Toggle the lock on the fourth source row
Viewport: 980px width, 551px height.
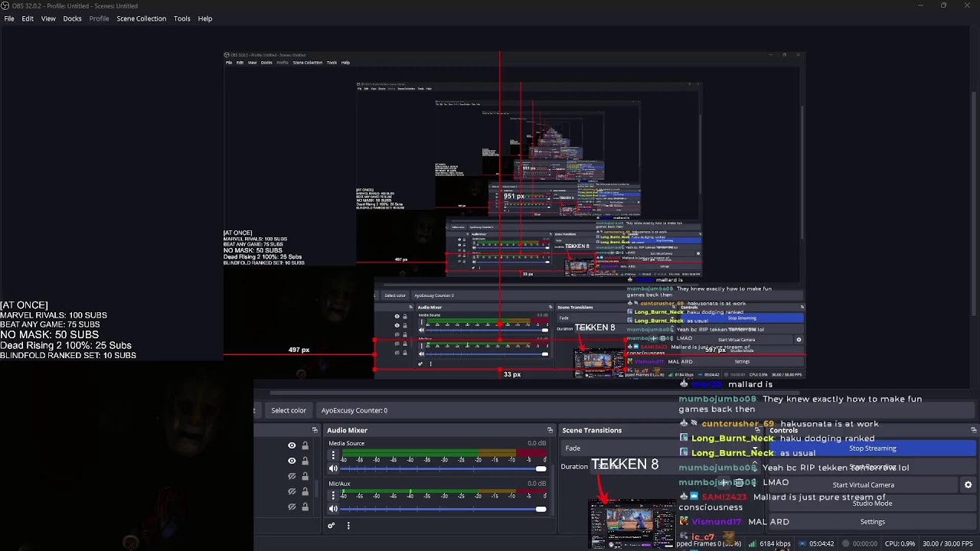(305, 491)
